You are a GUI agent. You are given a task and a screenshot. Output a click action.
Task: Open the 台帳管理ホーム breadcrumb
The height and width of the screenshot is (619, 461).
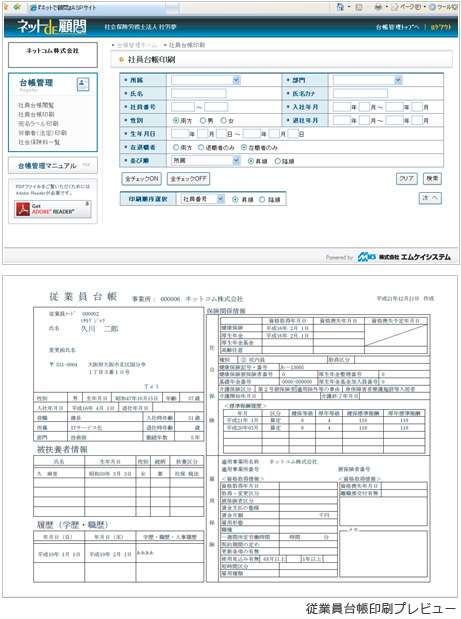(x=137, y=45)
